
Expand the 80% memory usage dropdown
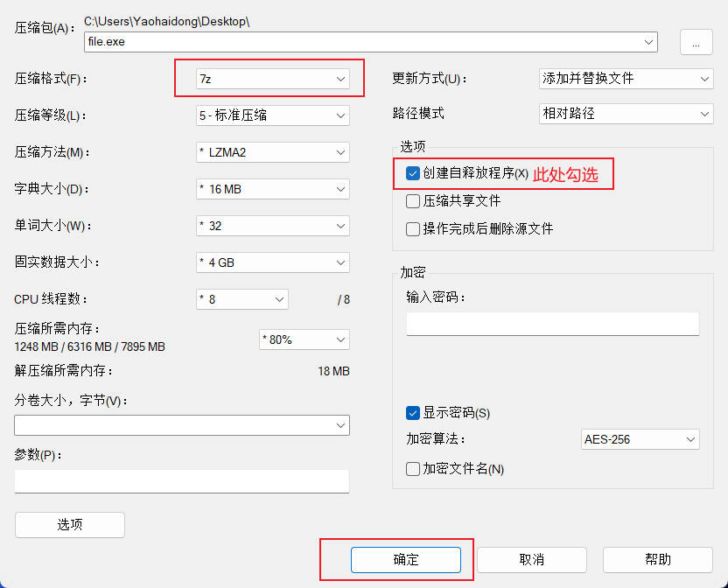coord(304,339)
